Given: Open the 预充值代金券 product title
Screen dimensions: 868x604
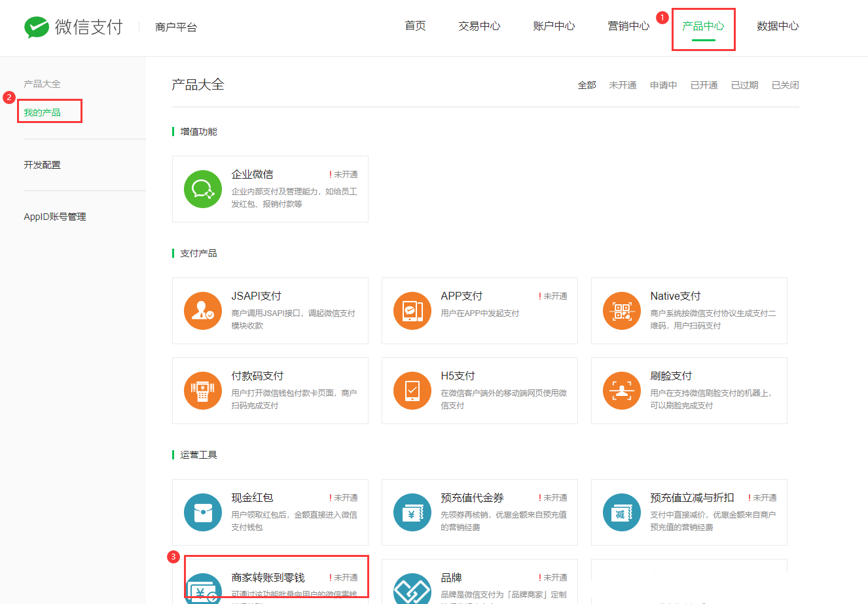Looking at the screenshot, I should click(473, 497).
